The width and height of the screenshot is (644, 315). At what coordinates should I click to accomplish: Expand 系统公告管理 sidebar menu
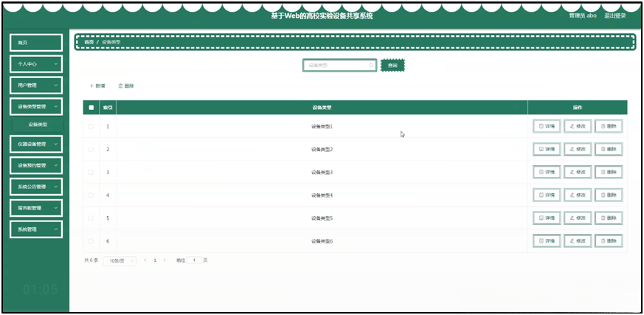click(x=36, y=187)
